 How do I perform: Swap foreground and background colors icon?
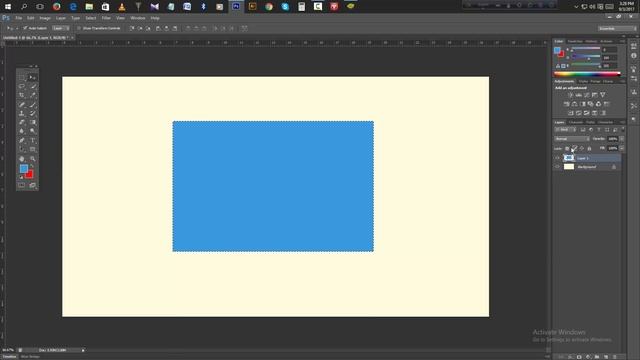pos(32,167)
